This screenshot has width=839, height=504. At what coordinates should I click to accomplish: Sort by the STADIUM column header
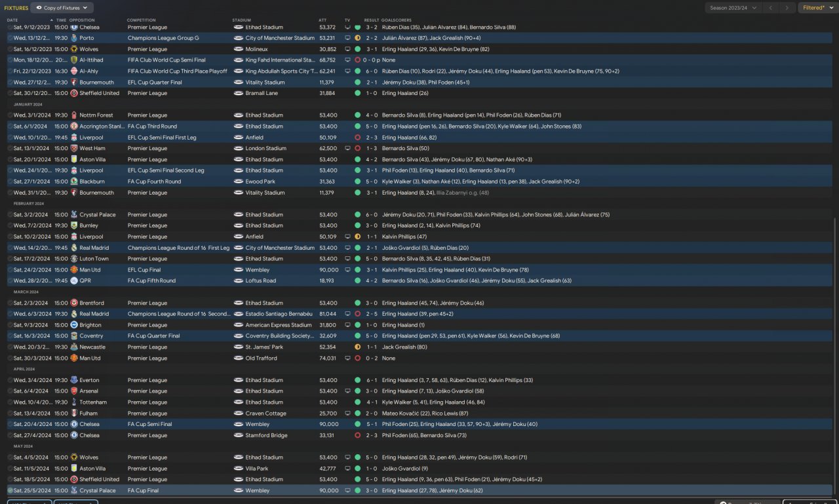pos(242,20)
